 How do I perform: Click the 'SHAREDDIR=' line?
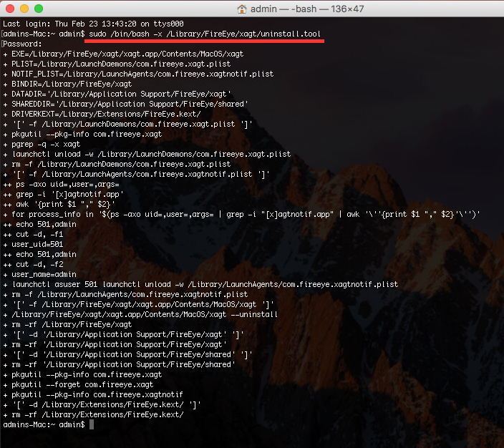pyautogui.click(x=126, y=104)
